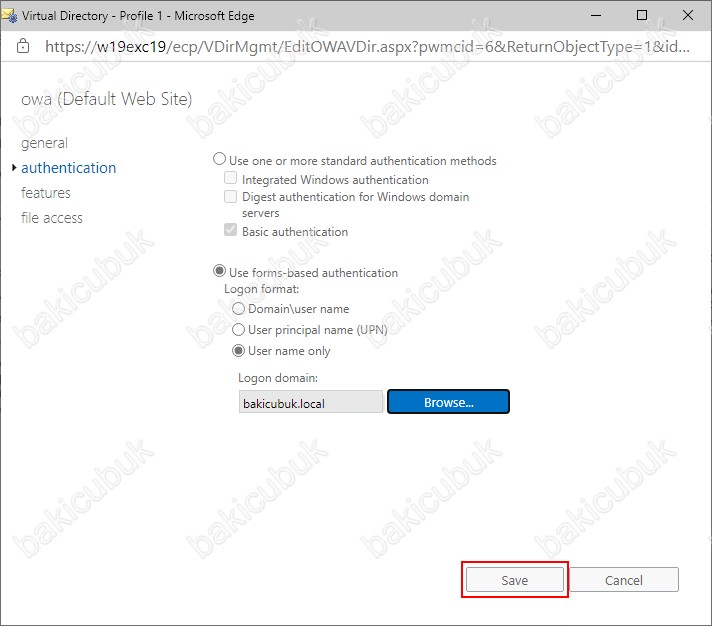Choose User principal name (UPN) format
The width and height of the screenshot is (712, 626).
pos(238,330)
